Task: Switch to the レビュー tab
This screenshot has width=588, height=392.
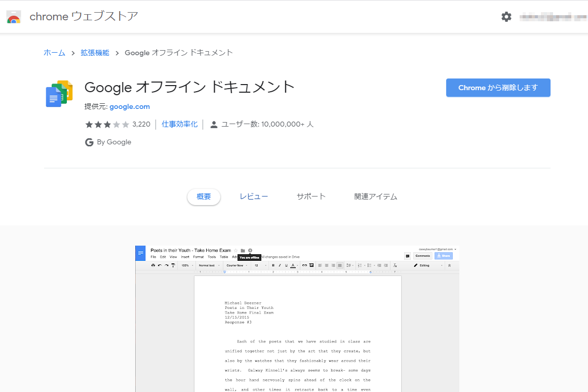Action: click(x=254, y=197)
